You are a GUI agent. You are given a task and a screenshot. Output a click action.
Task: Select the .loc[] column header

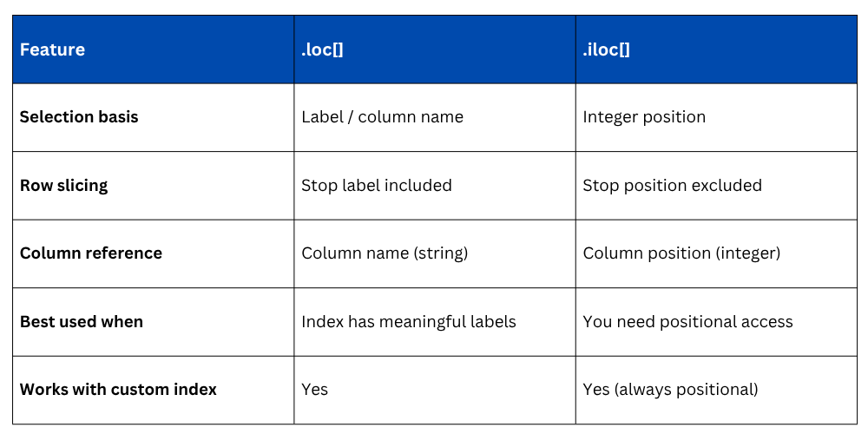click(322, 49)
